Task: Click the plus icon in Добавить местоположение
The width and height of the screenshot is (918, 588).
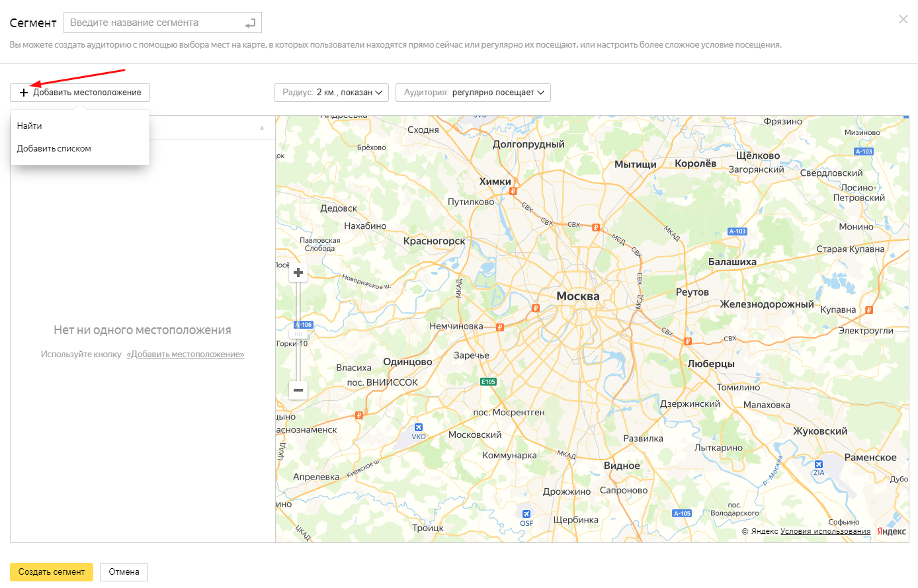Action: coord(24,93)
